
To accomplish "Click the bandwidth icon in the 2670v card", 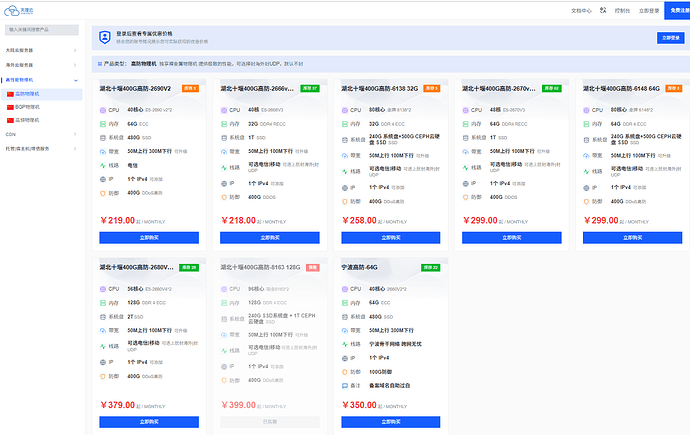I will pos(465,152).
